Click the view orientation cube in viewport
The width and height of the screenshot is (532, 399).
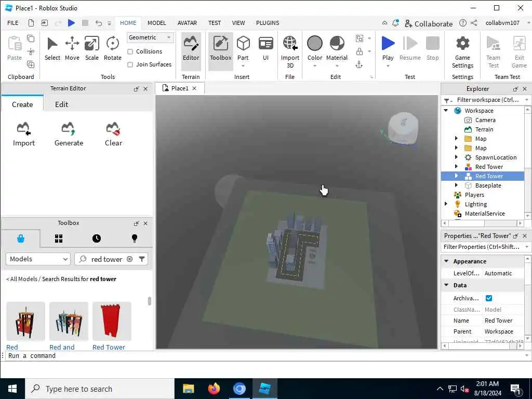[403, 128]
